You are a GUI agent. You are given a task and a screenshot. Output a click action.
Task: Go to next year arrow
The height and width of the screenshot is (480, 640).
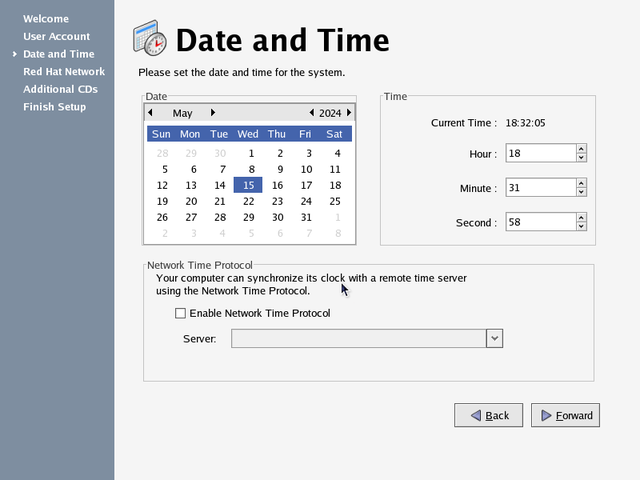[x=349, y=113]
